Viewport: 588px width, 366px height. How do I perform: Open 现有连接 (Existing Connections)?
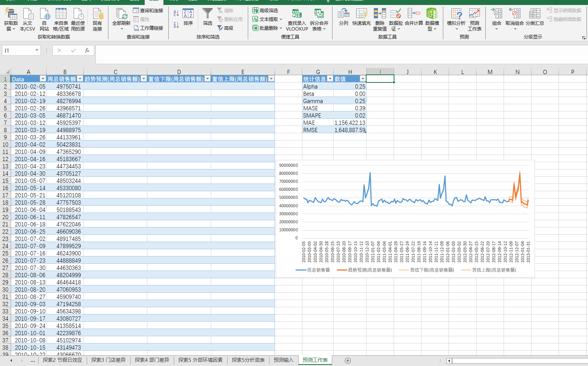[97, 19]
